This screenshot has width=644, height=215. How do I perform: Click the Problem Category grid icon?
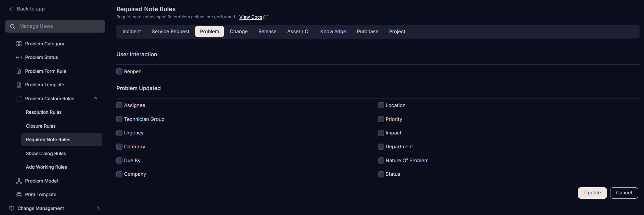coord(19,44)
